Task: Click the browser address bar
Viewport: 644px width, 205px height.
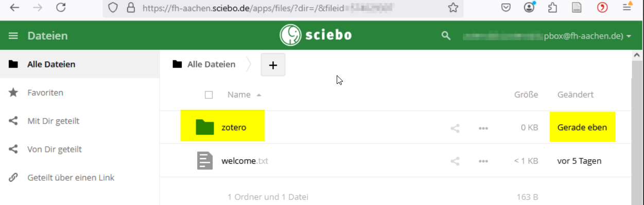Action: click(282, 8)
